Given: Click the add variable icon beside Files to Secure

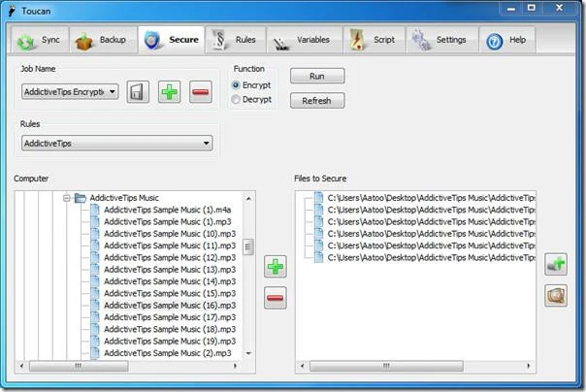Looking at the screenshot, I should coord(556,264).
